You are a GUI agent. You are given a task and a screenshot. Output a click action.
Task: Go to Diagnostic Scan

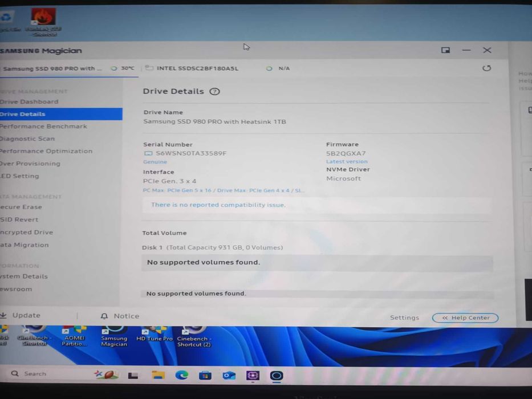pos(27,139)
